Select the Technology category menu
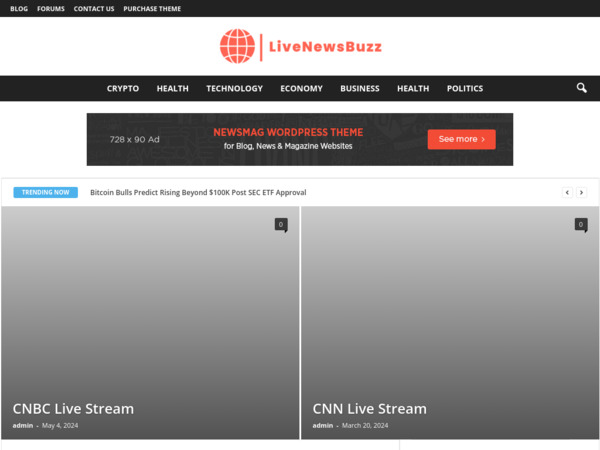Viewport: 600px width, 450px height. pyautogui.click(x=235, y=88)
